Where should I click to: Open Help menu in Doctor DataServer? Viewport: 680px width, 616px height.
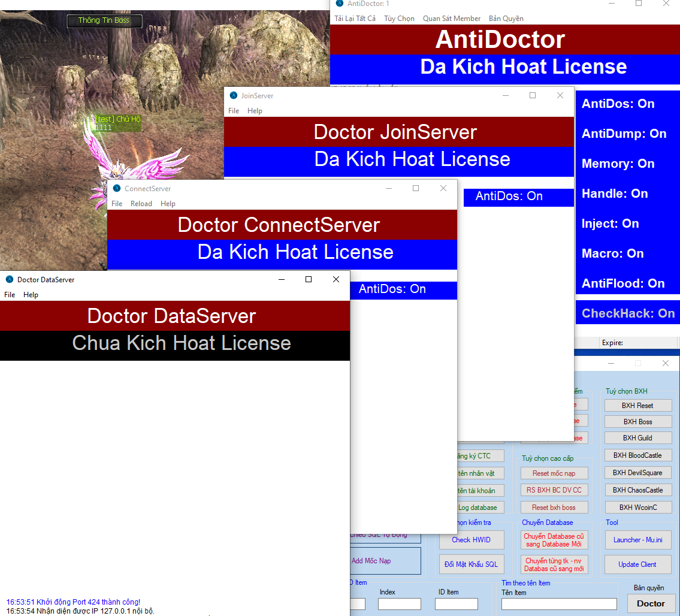[x=31, y=295]
